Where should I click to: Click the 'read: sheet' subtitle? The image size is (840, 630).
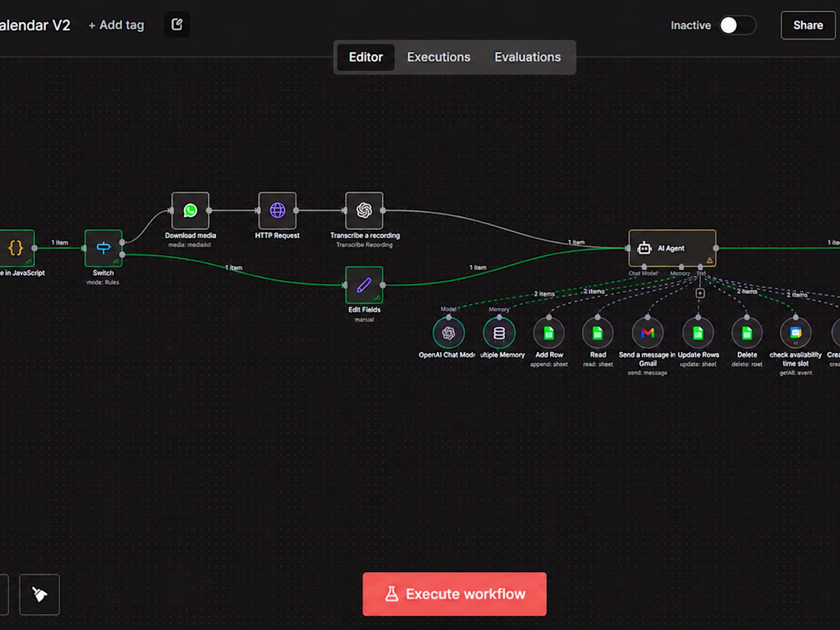coord(598,364)
